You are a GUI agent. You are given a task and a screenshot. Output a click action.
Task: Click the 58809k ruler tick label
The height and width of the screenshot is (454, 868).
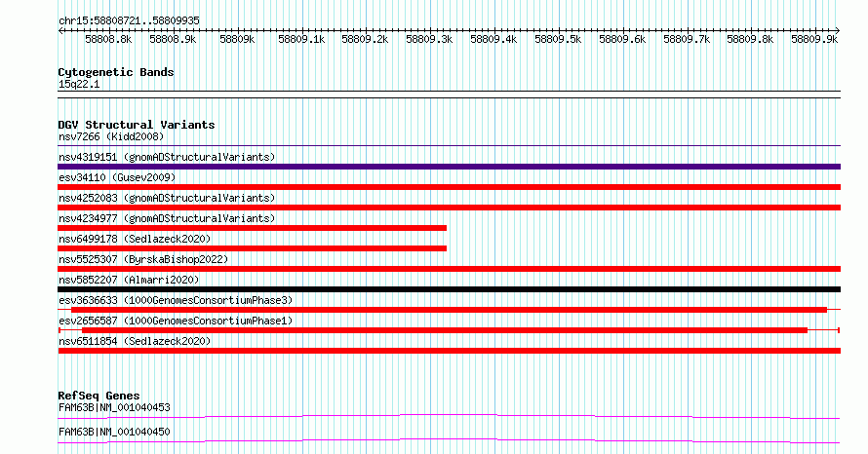[x=237, y=39]
